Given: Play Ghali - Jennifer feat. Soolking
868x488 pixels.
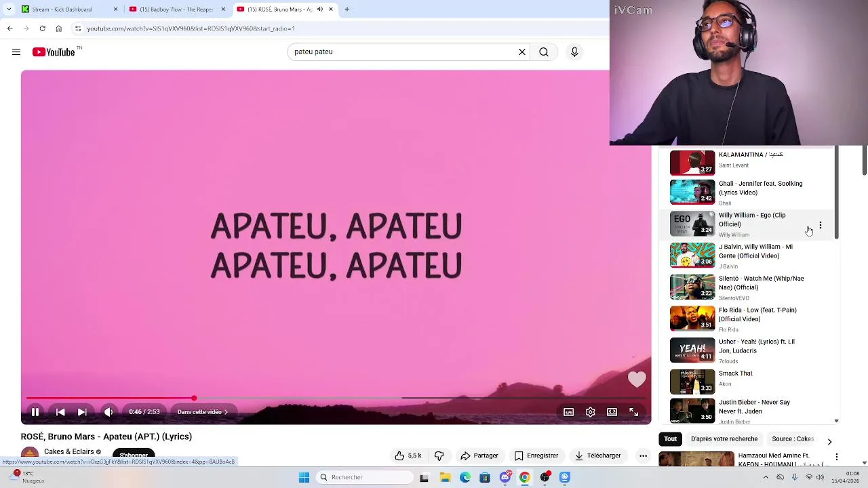Looking at the screenshot, I should pos(746,192).
